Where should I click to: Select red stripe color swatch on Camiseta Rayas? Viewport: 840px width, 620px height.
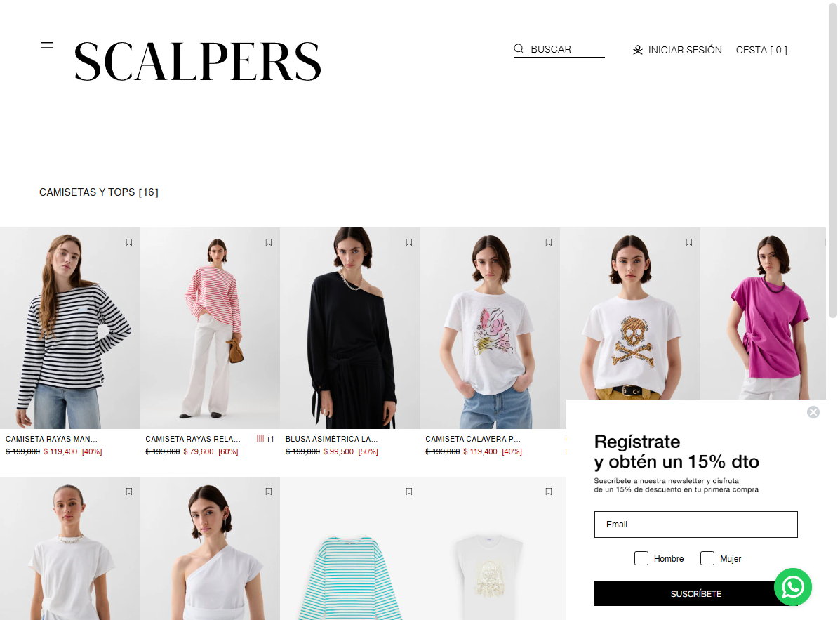(x=260, y=438)
